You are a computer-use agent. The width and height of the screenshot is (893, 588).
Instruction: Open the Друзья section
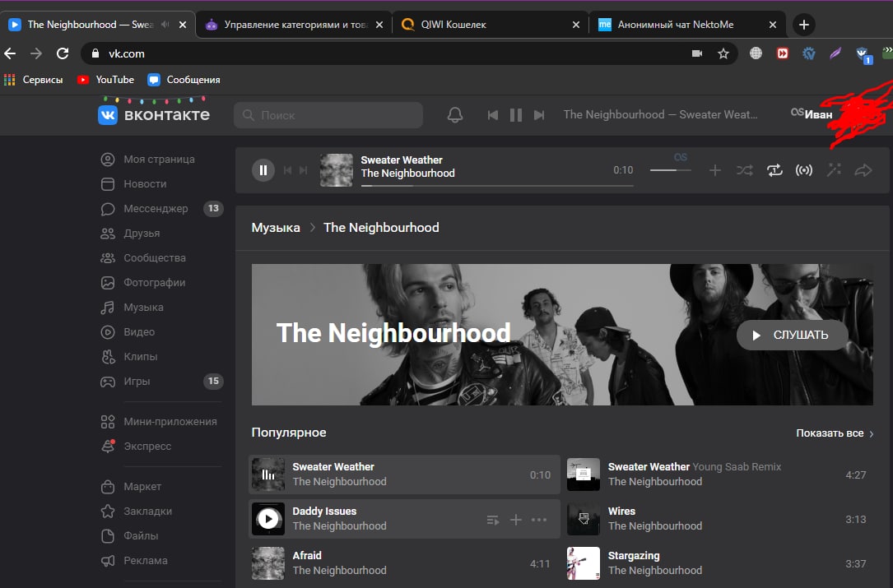click(x=131, y=234)
